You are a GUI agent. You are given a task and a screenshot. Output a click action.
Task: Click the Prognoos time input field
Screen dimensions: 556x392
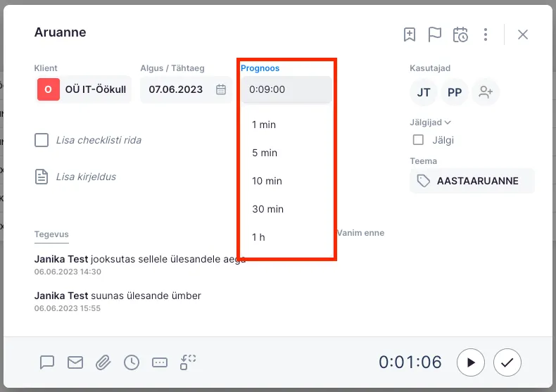tap(286, 89)
